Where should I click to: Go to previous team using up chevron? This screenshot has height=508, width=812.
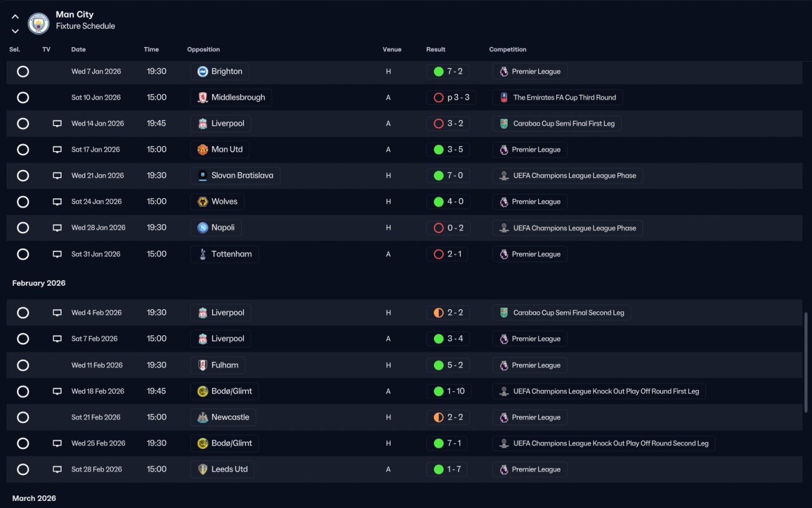[15, 17]
